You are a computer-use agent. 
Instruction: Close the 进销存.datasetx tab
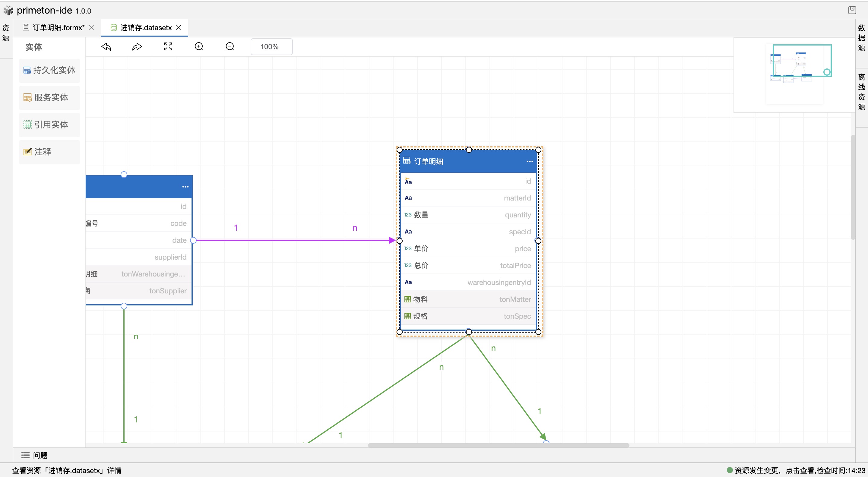click(x=179, y=27)
